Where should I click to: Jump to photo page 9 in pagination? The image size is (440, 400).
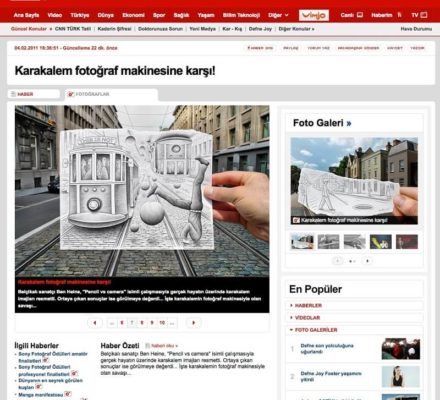152,323
